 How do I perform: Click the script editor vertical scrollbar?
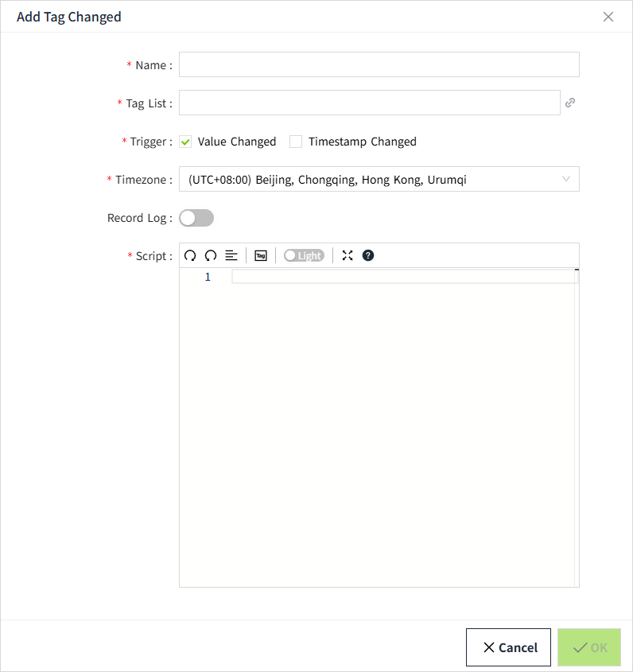pyautogui.click(x=577, y=429)
